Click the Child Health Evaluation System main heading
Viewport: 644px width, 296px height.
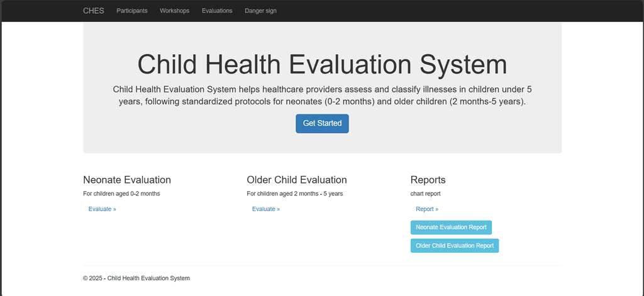[322, 65]
